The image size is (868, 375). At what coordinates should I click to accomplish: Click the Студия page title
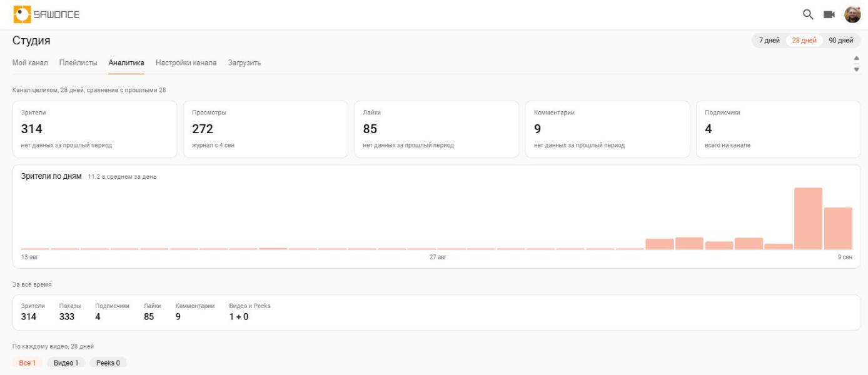click(x=31, y=41)
